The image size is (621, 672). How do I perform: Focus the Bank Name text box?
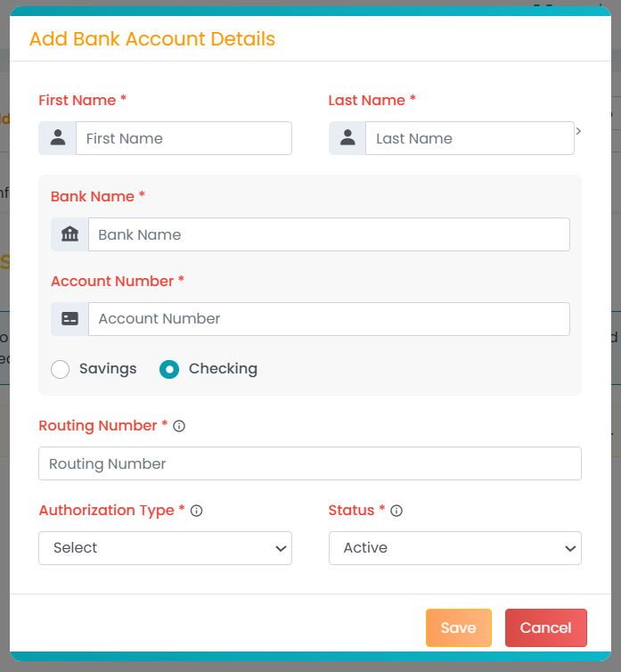(x=328, y=234)
